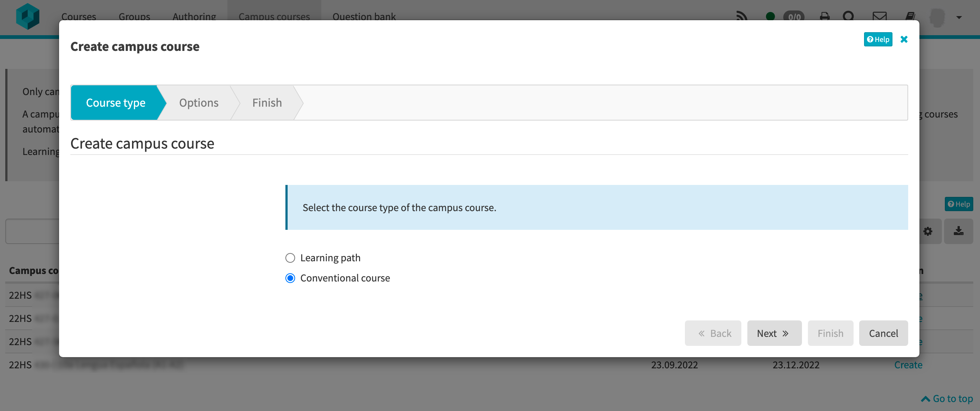
Task: Click the Next button
Action: [x=774, y=333]
